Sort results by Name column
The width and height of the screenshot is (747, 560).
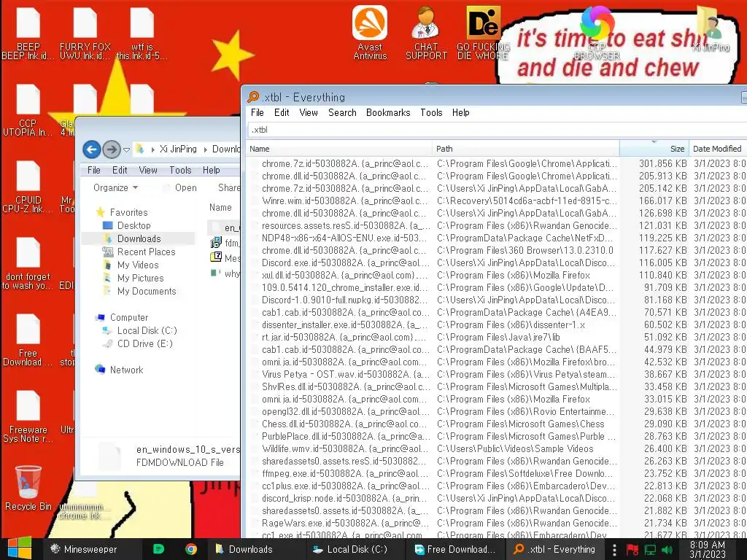(x=338, y=149)
